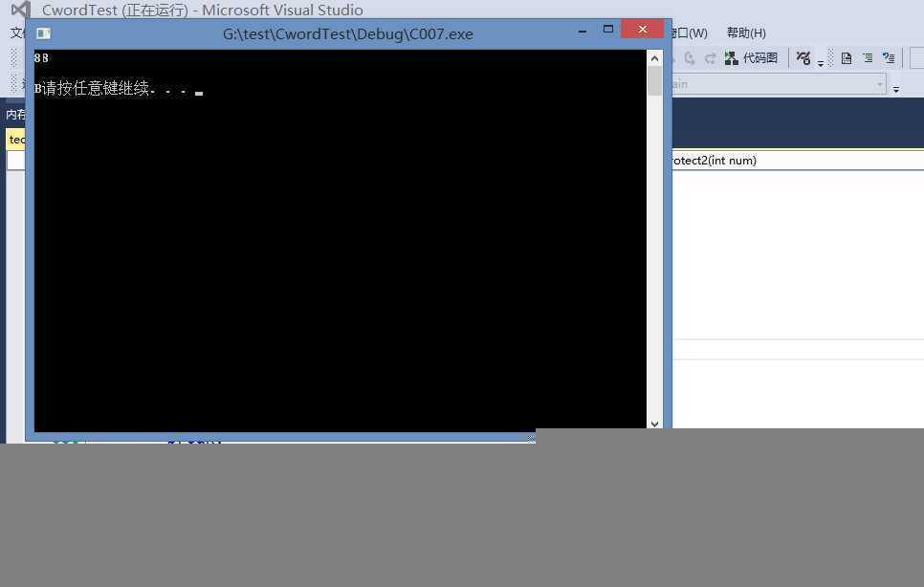Click the console vertical scrollbar thumb
The width and height of the screenshot is (924, 587).
tap(654, 80)
